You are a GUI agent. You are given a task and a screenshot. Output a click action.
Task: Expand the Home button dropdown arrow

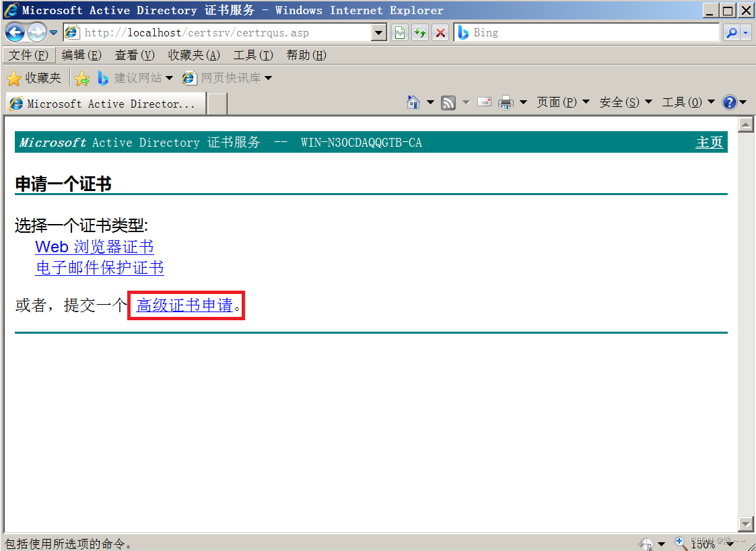pos(431,102)
